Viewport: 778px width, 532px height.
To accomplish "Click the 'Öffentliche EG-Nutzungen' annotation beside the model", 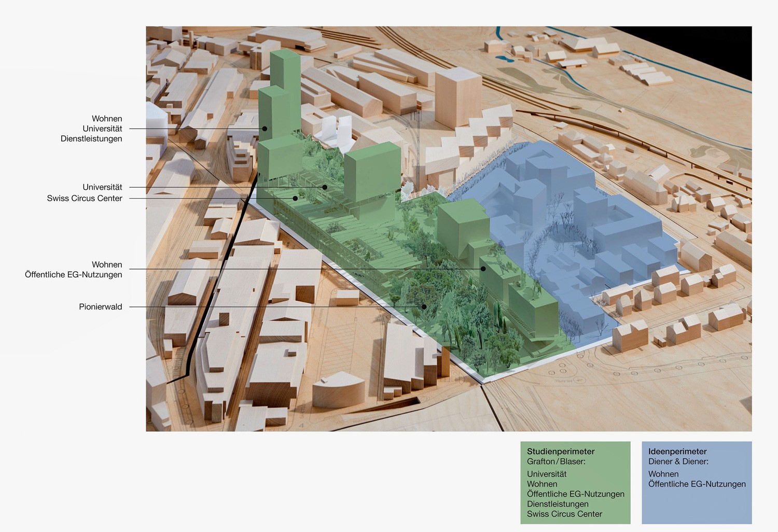I will point(74,274).
